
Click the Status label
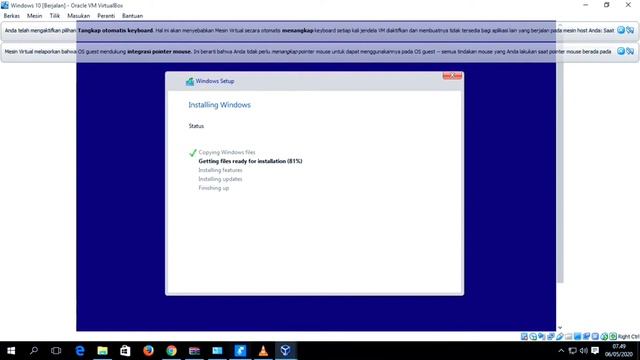(x=196, y=126)
